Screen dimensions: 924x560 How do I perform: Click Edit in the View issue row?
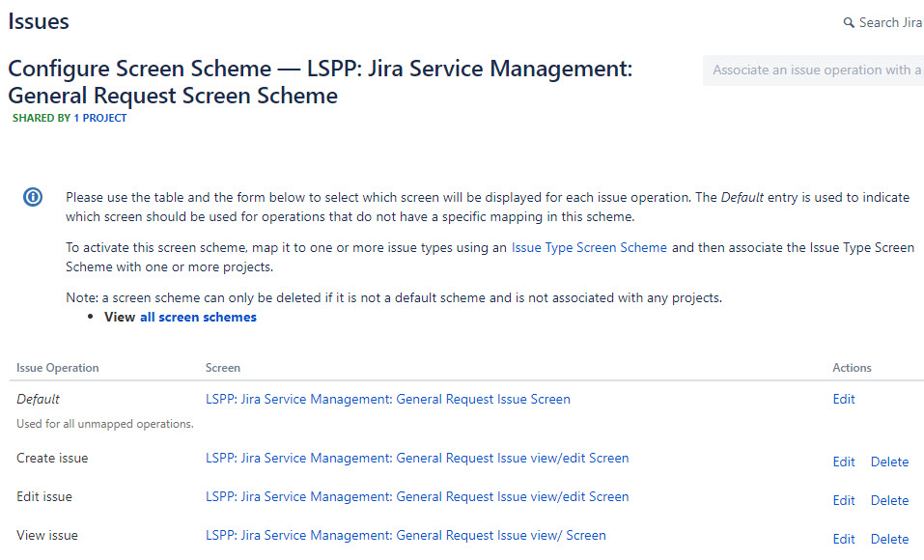844,539
